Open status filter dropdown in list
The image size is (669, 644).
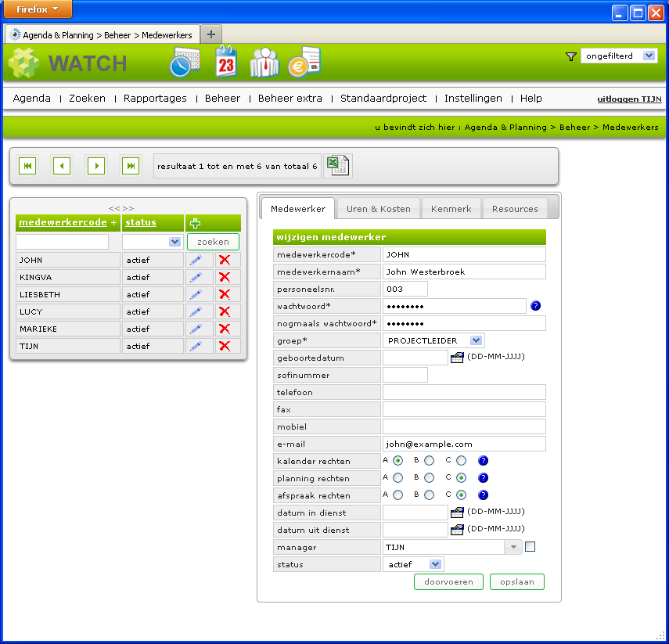click(153, 242)
